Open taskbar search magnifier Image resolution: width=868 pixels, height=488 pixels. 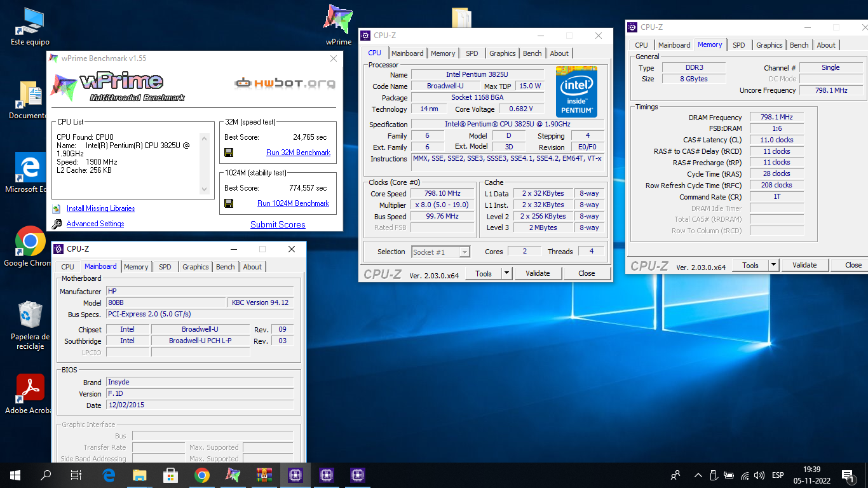tap(46, 475)
